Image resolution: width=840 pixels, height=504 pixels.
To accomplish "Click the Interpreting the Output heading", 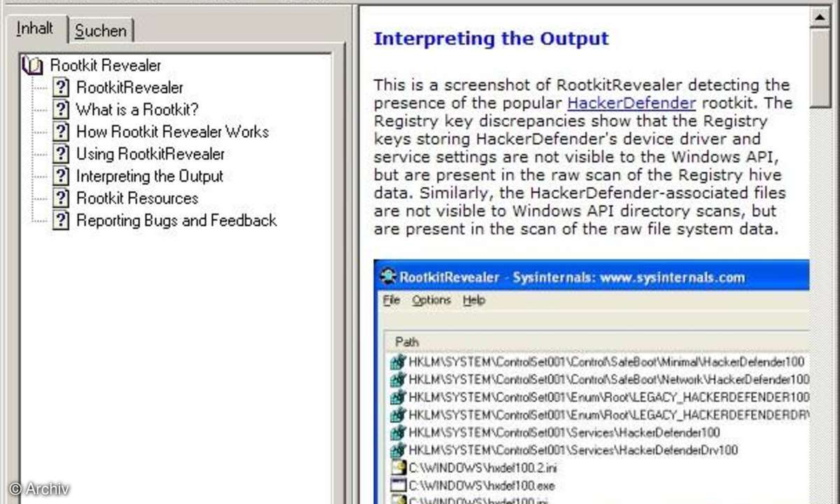I will tap(491, 38).
